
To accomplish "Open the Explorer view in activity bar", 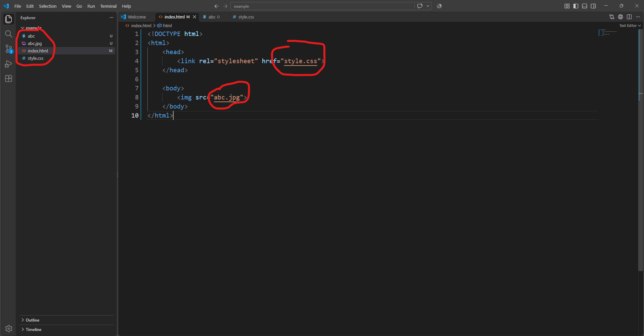I will pyautogui.click(x=9, y=19).
